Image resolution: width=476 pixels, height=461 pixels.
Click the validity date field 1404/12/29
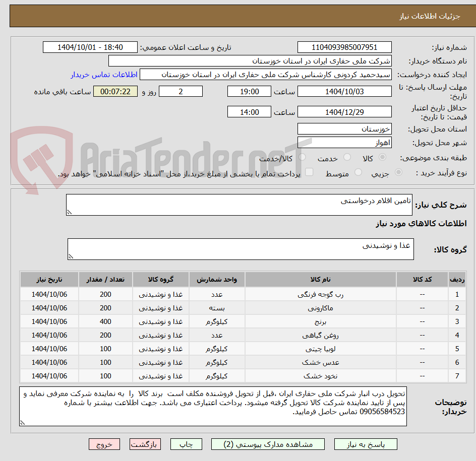click(344, 111)
